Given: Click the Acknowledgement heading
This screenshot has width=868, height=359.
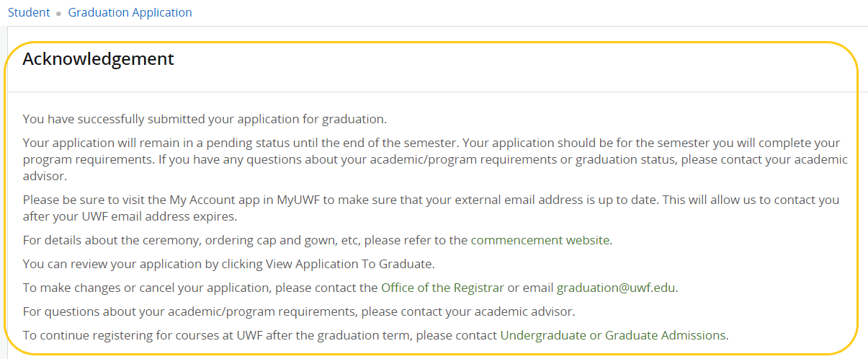Looking at the screenshot, I should [x=99, y=59].
